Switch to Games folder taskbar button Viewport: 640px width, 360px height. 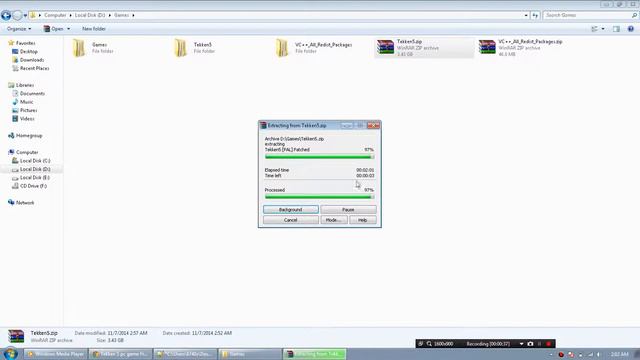click(250, 354)
